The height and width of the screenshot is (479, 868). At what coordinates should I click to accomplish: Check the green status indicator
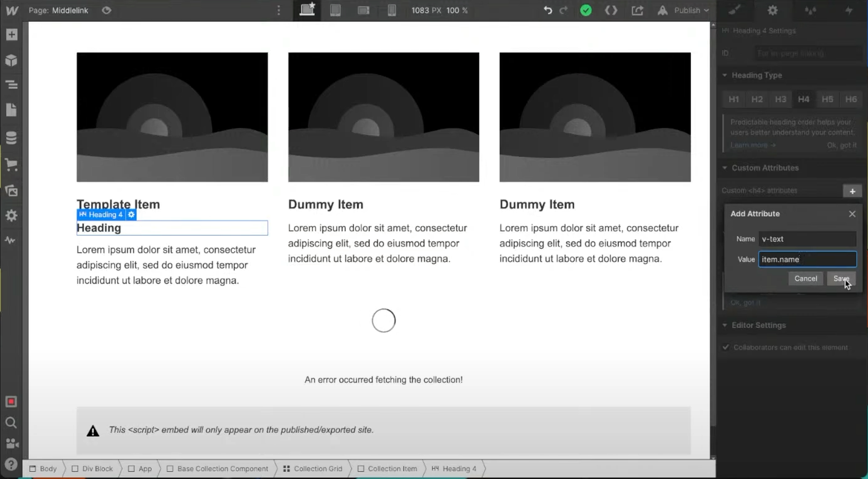[x=586, y=10]
